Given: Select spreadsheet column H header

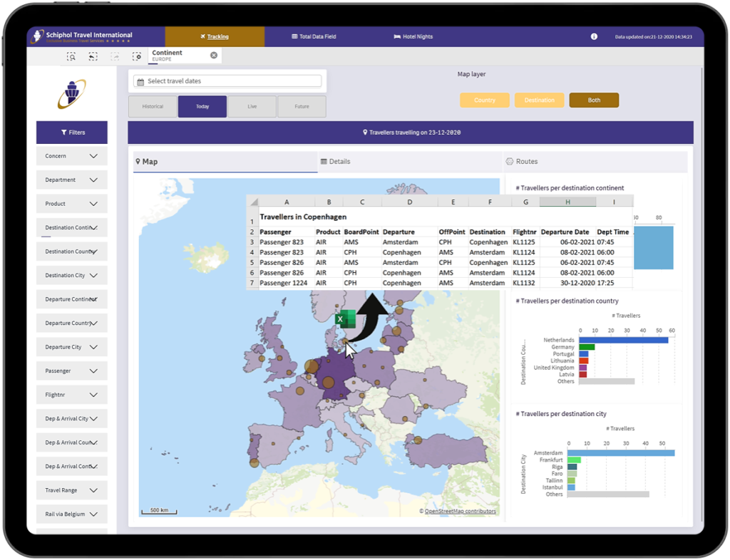Looking at the screenshot, I should [x=567, y=202].
